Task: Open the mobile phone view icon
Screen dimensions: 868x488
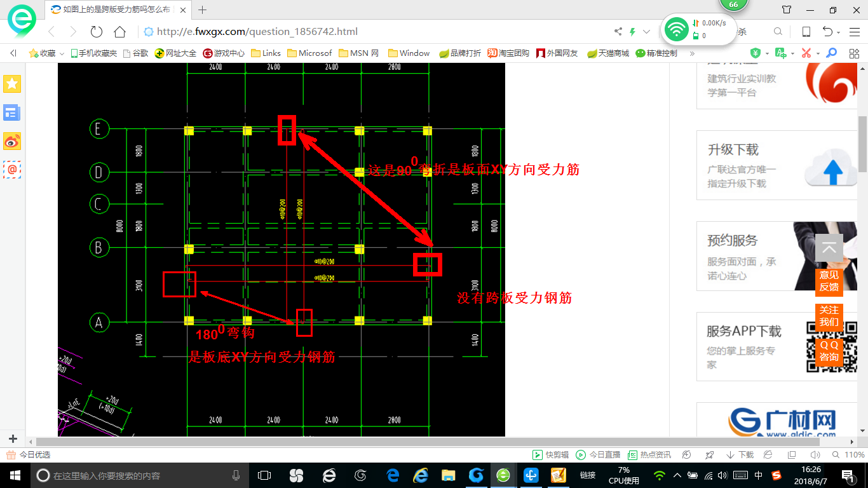Action: point(806,32)
